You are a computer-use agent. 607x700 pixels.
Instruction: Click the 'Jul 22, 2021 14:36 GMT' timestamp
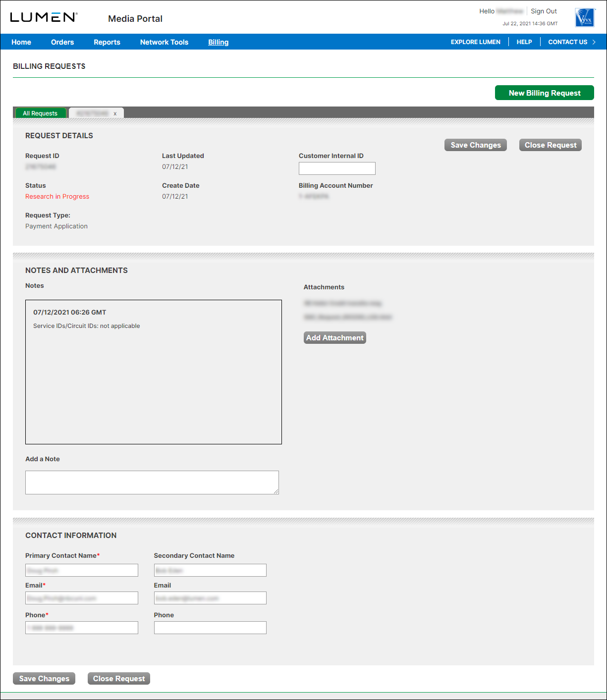(530, 23)
